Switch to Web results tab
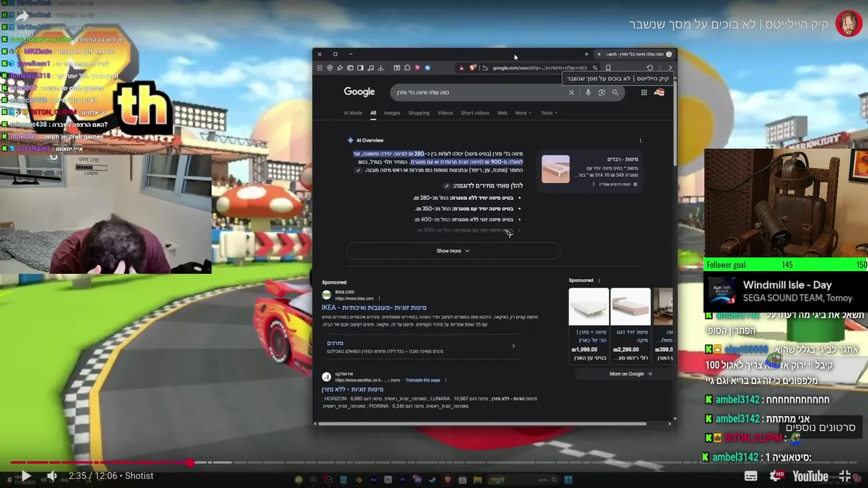The width and height of the screenshot is (868, 488). 502,113
